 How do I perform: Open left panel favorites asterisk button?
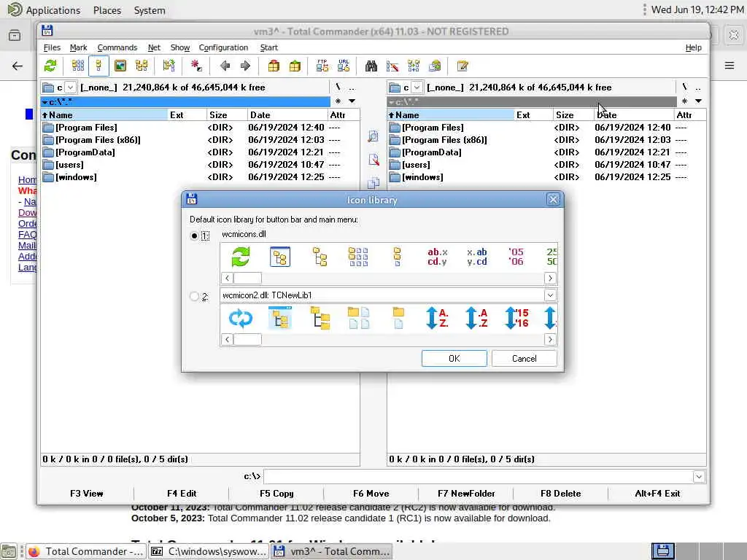click(338, 101)
